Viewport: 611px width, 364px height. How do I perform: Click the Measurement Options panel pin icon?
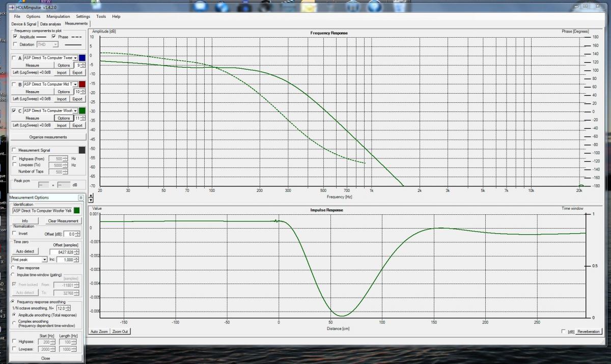coord(80,198)
